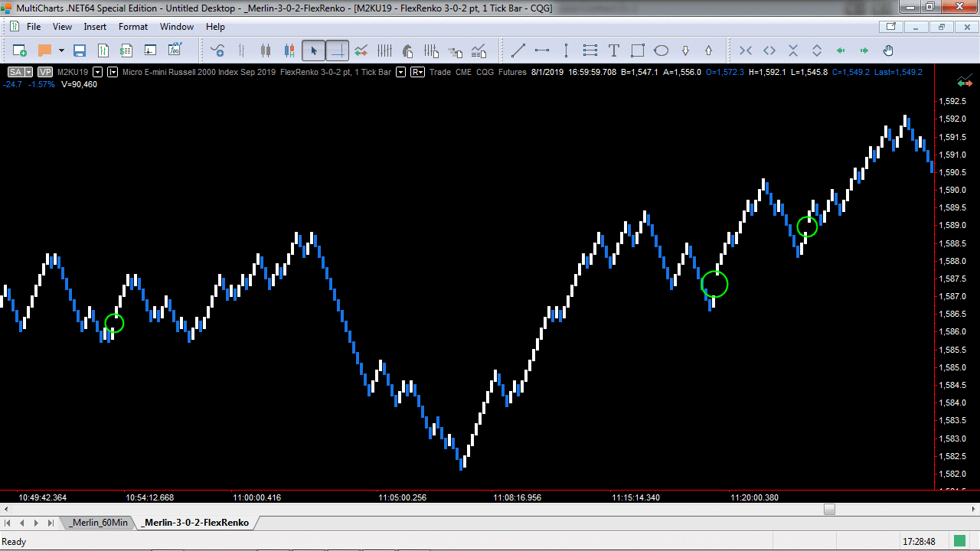Open the Insert menu
This screenshot has height=551, width=980.
tap(95, 27)
